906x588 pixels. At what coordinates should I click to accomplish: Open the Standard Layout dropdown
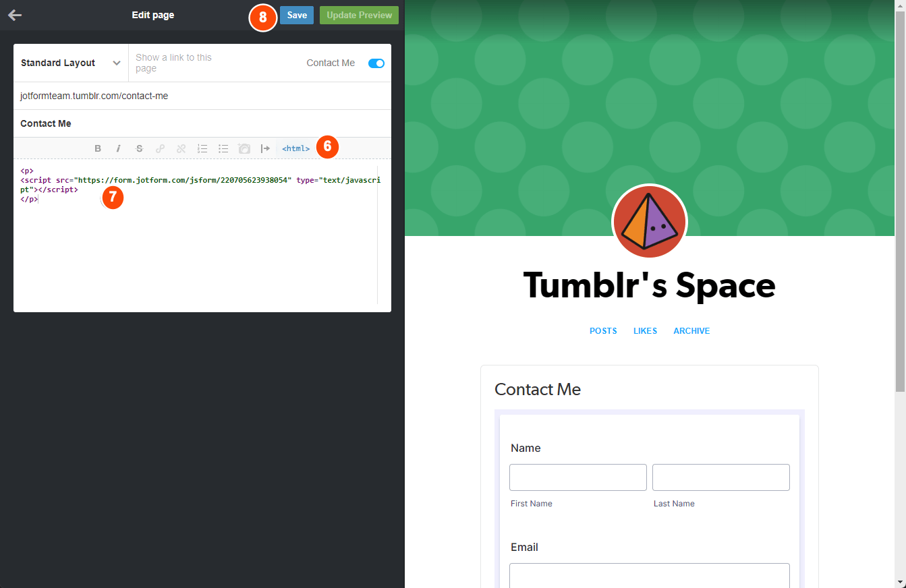(71, 63)
